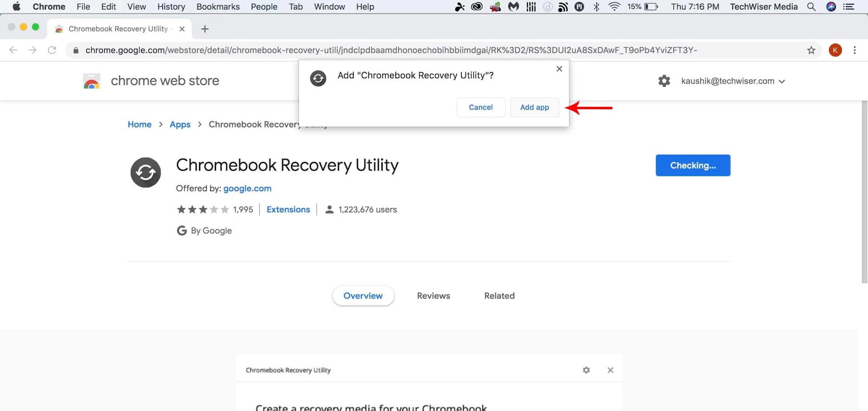Click the browser back arrow
Image resolution: width=868 pixels, height=411 pixels.
pyautogui.click(x=14, y=50)
